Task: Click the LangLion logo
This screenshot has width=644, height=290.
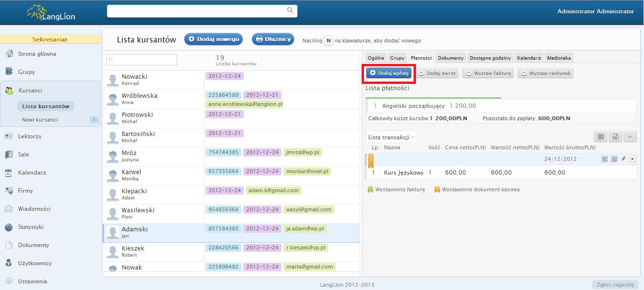Action: [x=51, y=13]
